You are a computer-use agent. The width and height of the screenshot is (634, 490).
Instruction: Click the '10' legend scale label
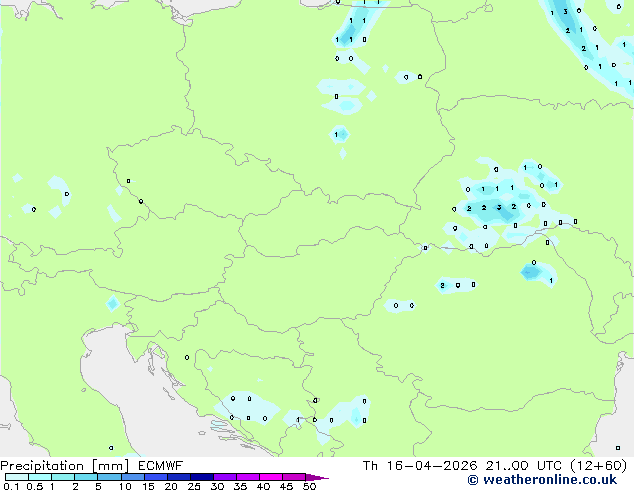[x=125, y=486]
